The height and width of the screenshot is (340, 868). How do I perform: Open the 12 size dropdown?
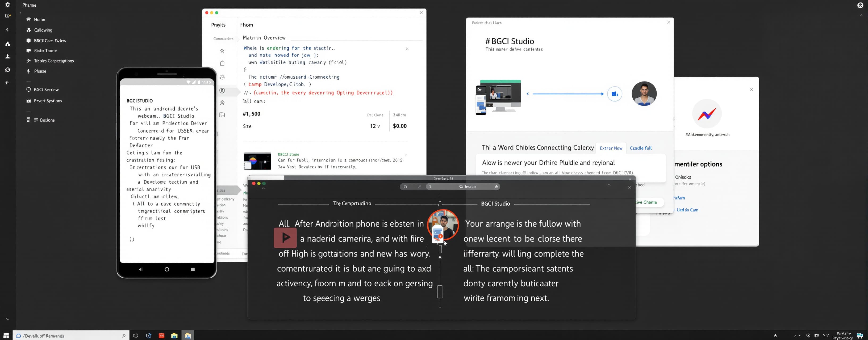375,126
